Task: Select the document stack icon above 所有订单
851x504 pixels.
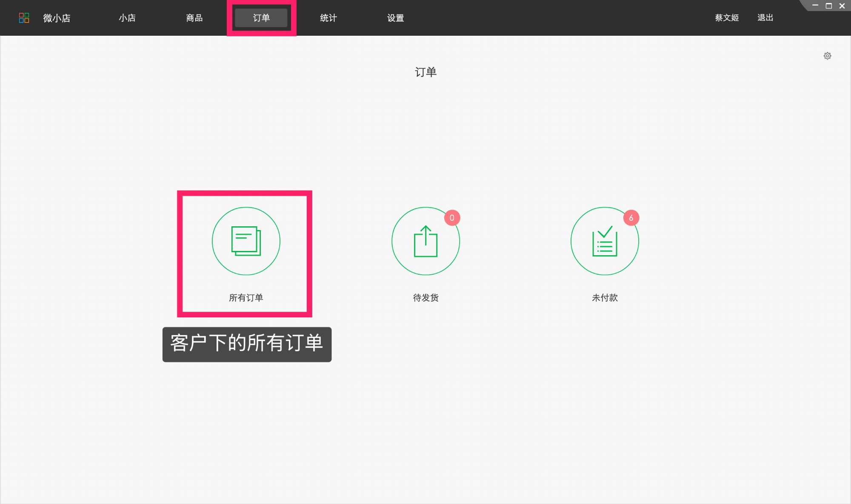Action: point(246,241)
